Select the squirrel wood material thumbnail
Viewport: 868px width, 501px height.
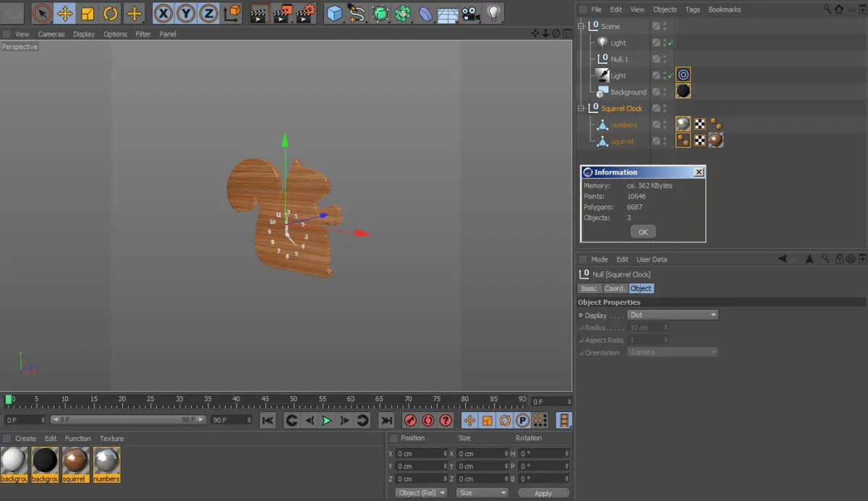click(75, 464)
